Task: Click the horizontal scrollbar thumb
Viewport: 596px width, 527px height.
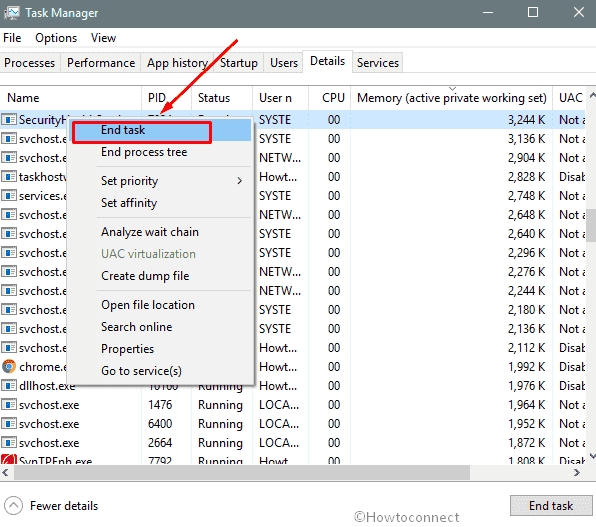Action: click(x=242, y=472)
